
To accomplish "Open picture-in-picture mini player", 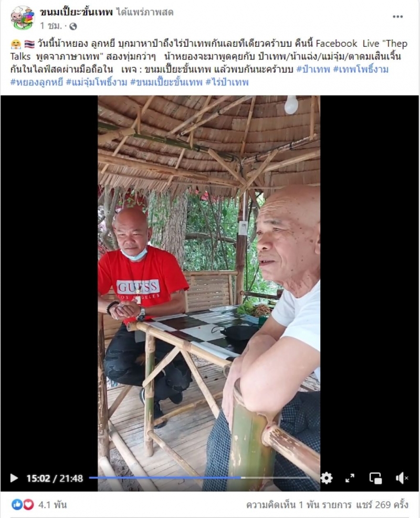I will pos(375,478).
